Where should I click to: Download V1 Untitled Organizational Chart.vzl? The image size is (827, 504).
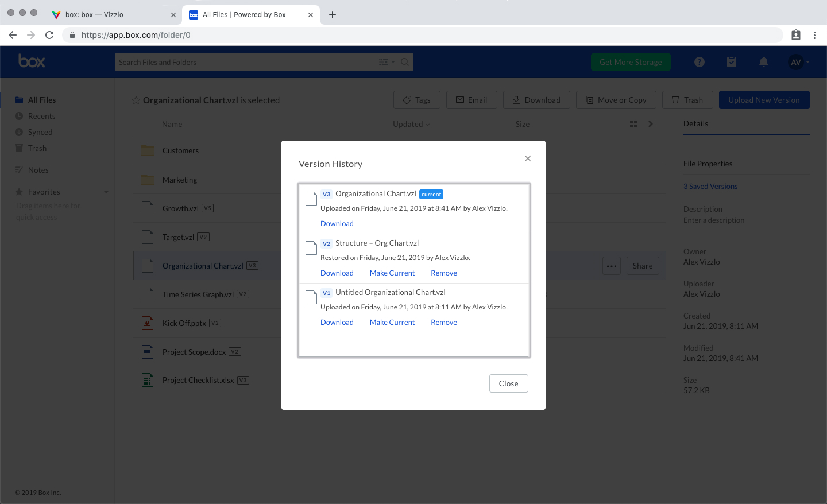[x=337, y=323]
